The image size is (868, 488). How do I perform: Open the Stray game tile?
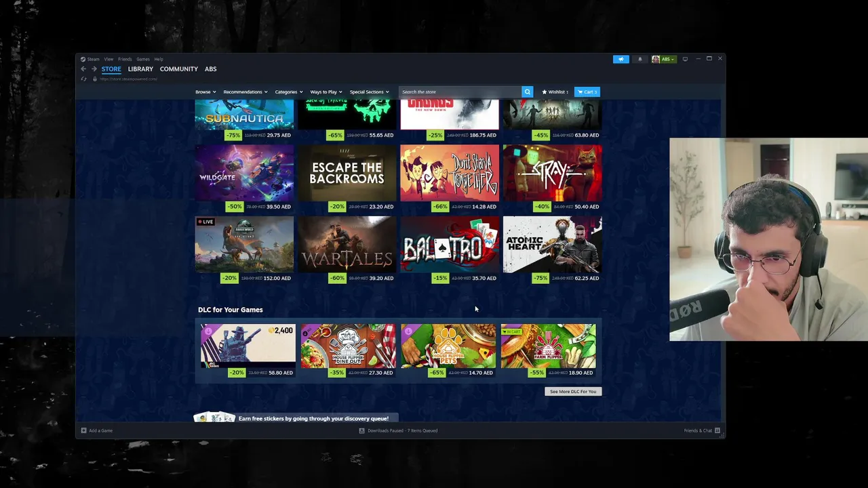(x=552, y=173)
